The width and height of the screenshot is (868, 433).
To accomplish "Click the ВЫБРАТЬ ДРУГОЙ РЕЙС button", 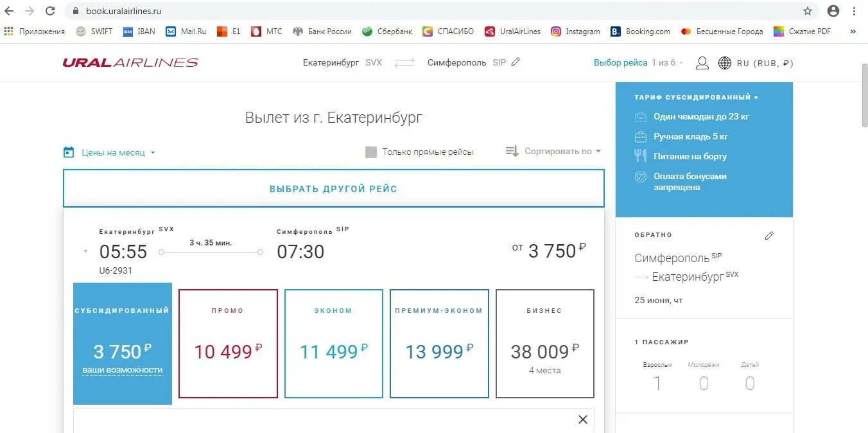I will coord(333,189).
